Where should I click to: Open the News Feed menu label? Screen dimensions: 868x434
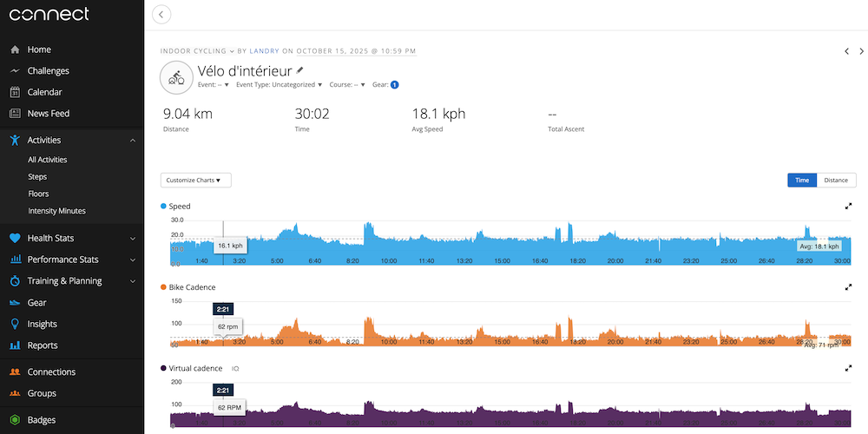point(49,114)
